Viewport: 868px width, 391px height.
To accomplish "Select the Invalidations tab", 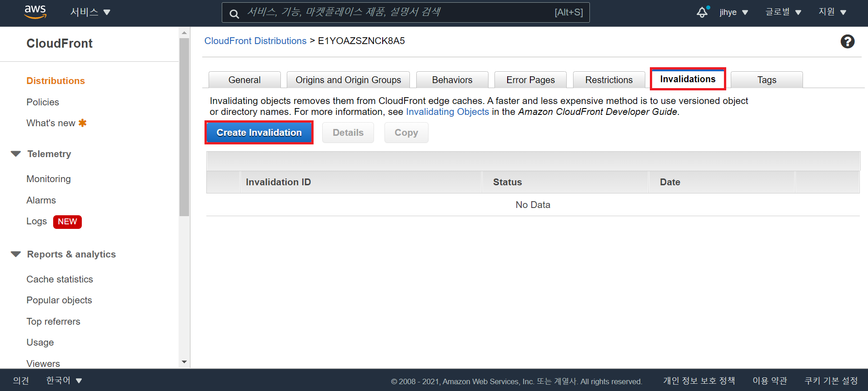I will [x=688, y=79].
